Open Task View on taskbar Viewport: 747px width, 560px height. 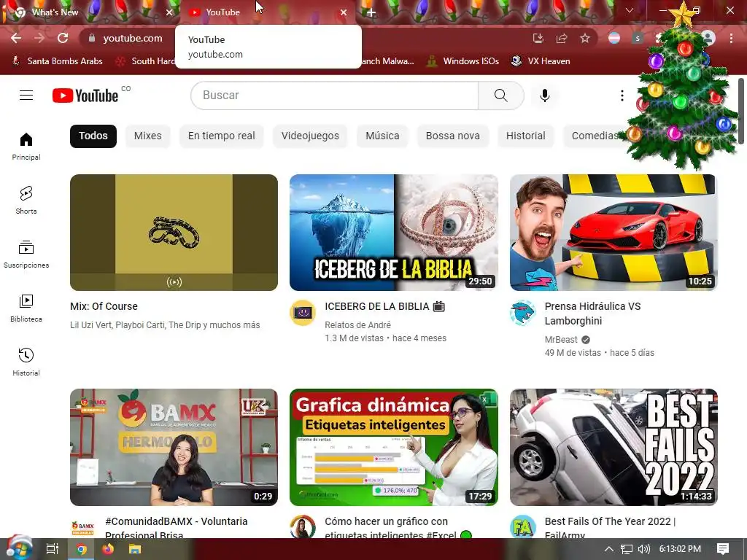click(53, 549)
